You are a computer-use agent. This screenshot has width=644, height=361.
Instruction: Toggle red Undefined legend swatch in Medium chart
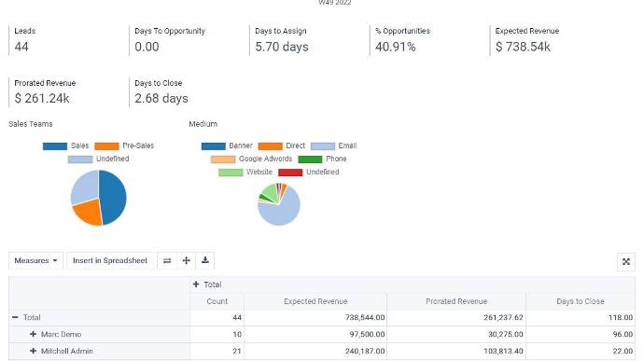[x=290, y=172]
